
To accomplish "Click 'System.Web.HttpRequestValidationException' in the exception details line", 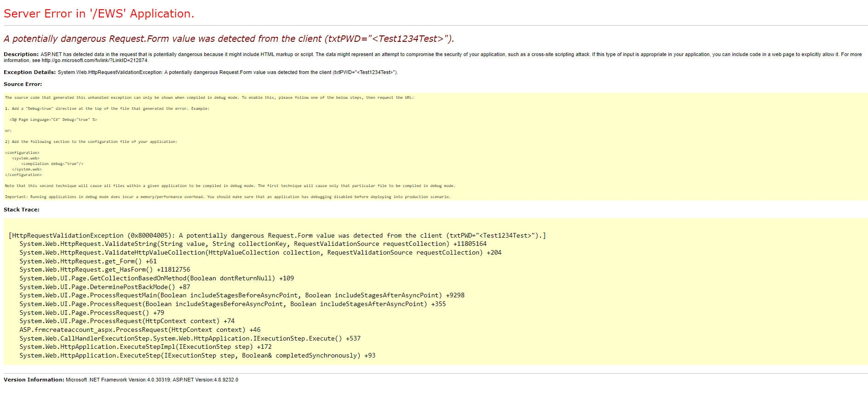I will coord(110,72).
